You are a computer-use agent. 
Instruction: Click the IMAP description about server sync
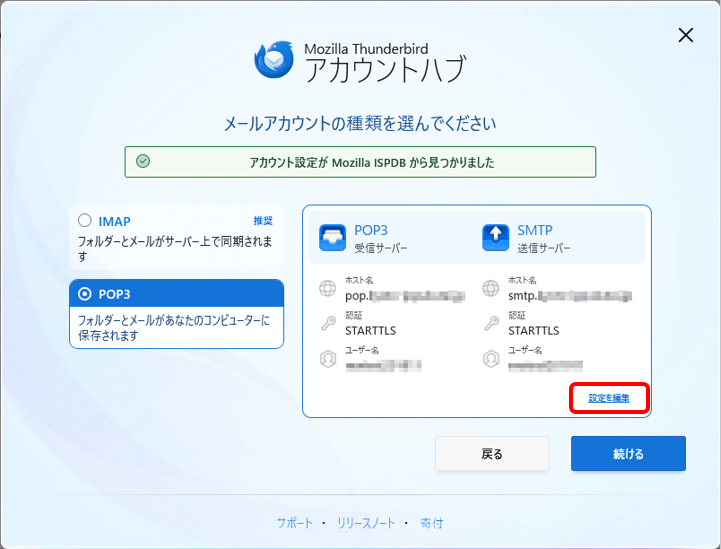(x=175, y=248)
